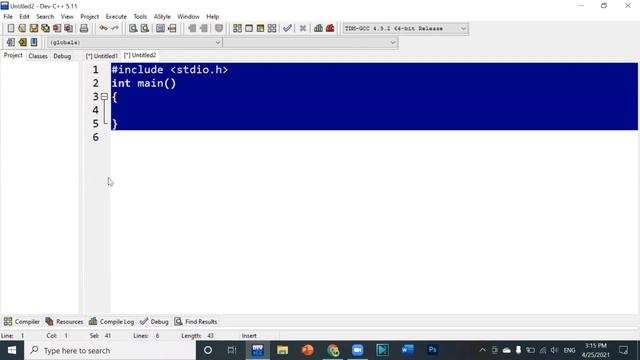This screenshot has width=640, height=360.
Task: Open the File menu
Action: coord(8,16)
